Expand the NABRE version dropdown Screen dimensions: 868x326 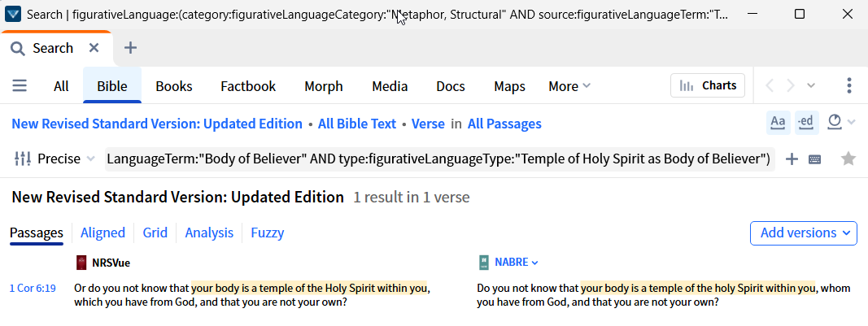click(x=534, y=263)
